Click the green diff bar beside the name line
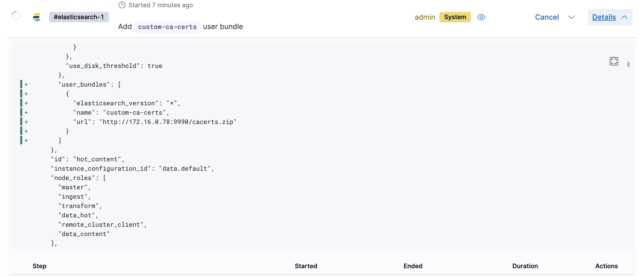644x276 pixels. pyautogui.click(x=21, y=113)
